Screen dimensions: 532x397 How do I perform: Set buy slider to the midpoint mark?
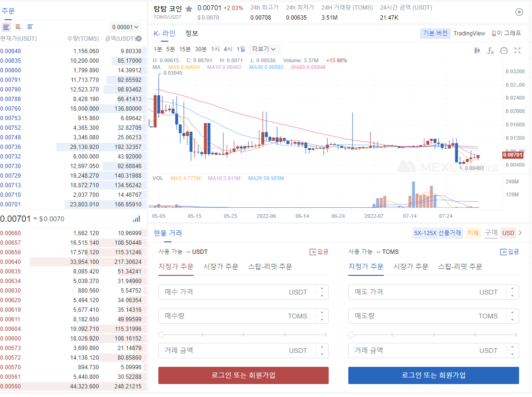pos(244,335)
